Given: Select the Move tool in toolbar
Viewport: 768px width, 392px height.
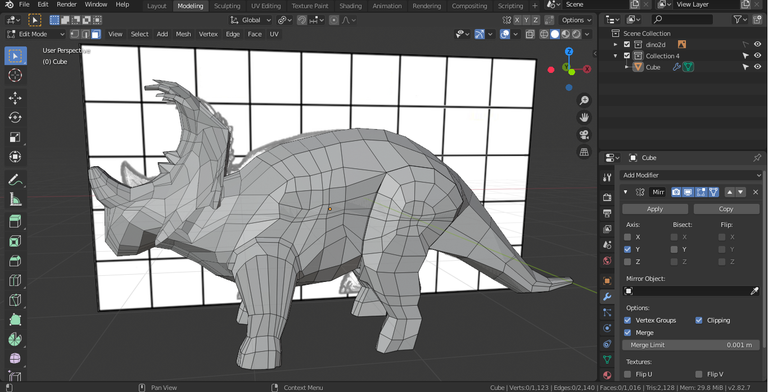Looking at the screenshot, I should (x=15, y=98).
